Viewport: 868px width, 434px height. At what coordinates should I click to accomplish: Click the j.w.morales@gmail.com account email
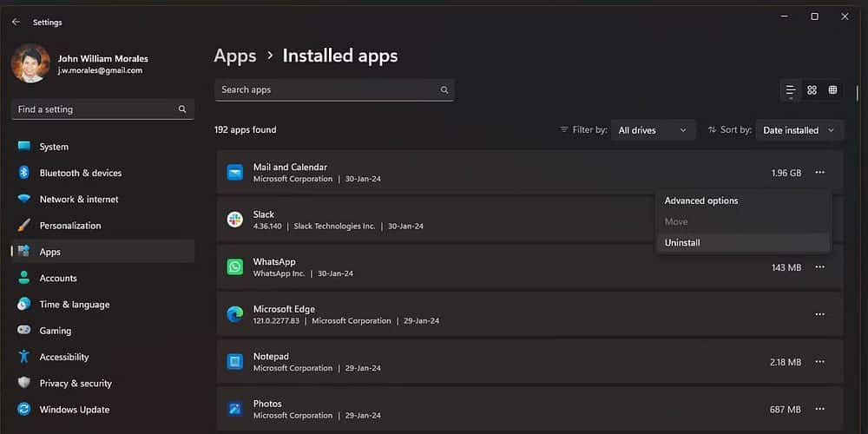100,70
